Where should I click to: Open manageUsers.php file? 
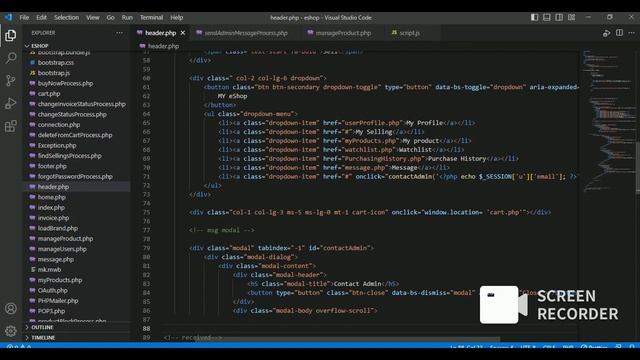(x=62, y=249)
